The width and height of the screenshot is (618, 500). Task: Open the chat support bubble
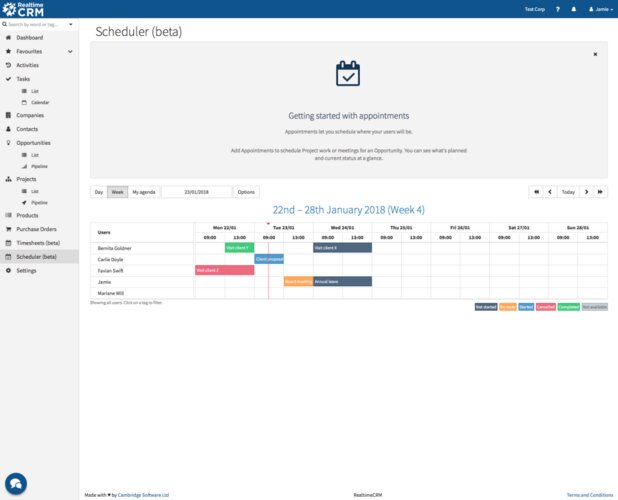point(16,482)
